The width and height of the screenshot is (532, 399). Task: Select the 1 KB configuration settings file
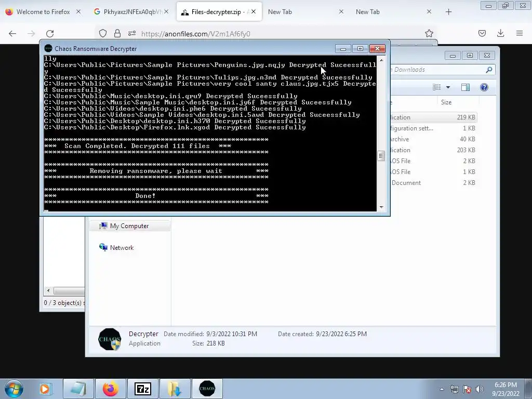click(434, 128)
